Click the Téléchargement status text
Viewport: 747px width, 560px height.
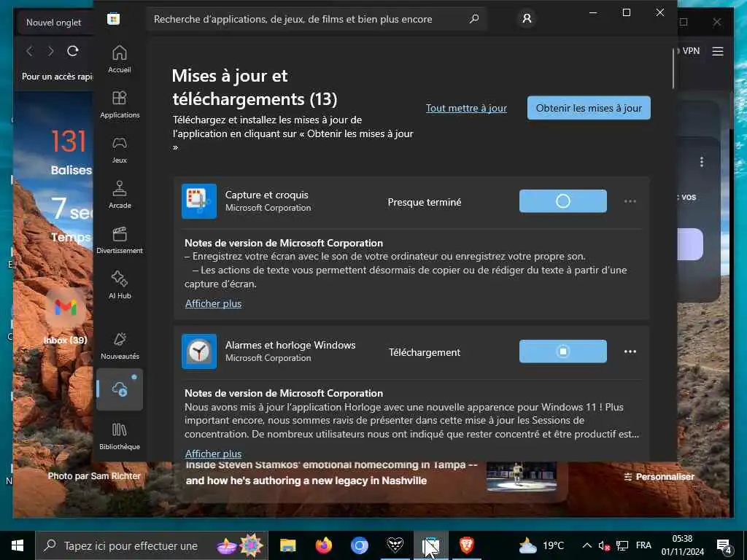pyautogui.click(x=424, y=352)
